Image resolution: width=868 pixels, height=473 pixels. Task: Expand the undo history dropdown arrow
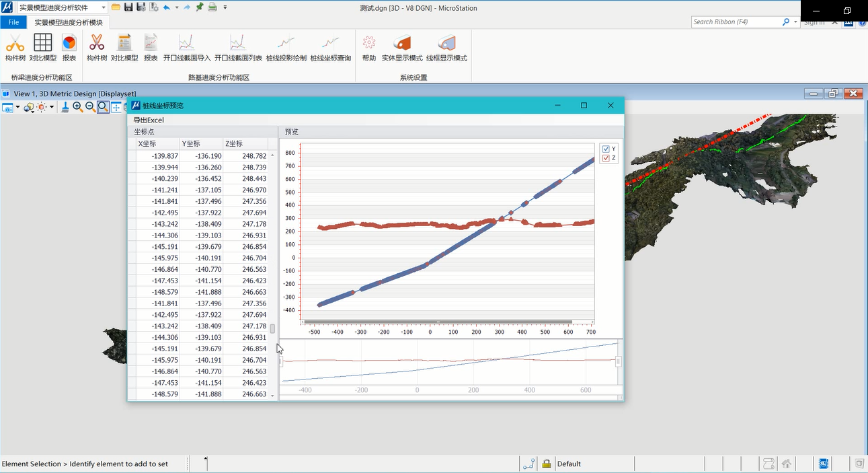[177, 7]
